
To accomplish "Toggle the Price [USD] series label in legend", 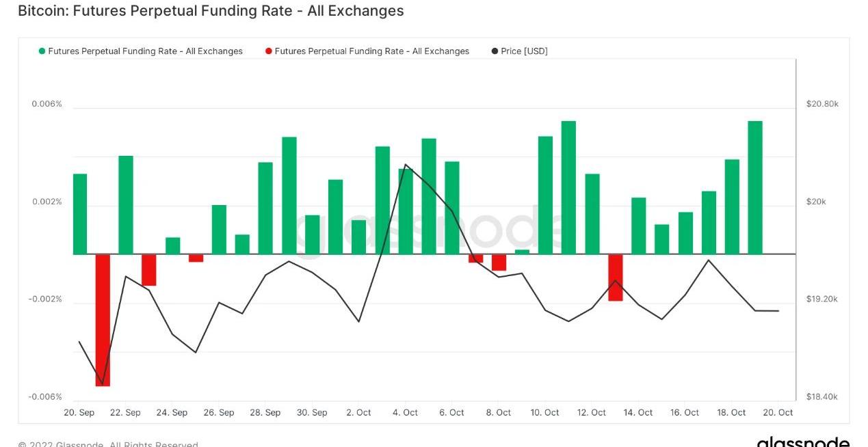I will pyautogui.click(x=524, y=51).
